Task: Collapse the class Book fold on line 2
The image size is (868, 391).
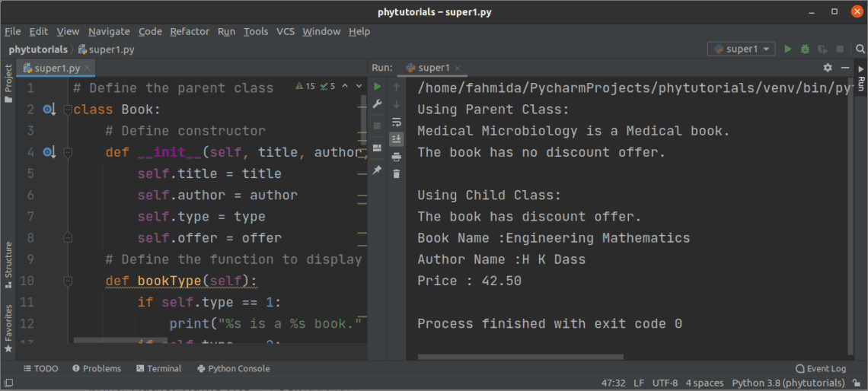Action: pos(68,110)
